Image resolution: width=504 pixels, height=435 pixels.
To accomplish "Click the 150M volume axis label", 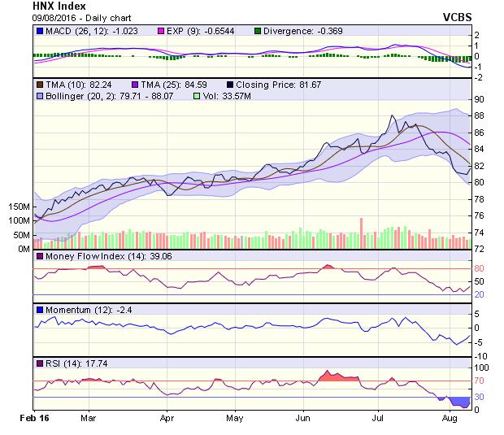I will (x=16, y=207).
